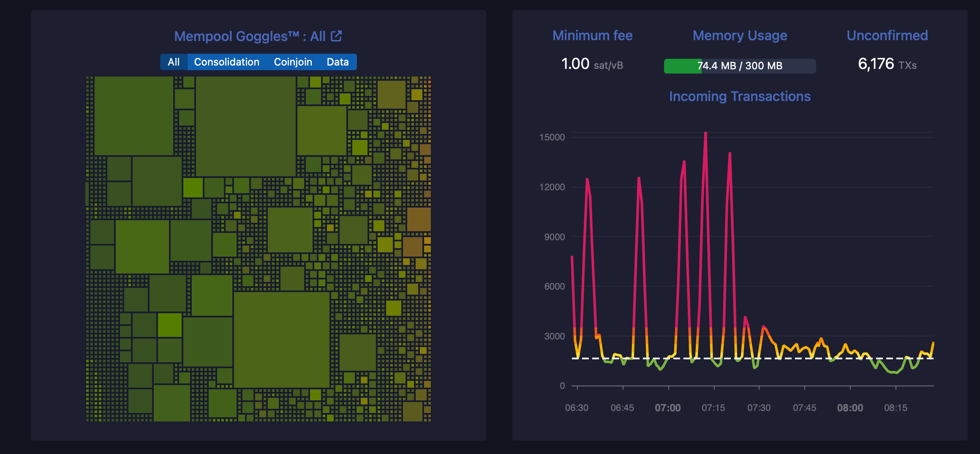Image resolution: width=980 pixels, height=454 pixels.
Task: Click the 07:00 label on the time axis
Action: point(668,408)
